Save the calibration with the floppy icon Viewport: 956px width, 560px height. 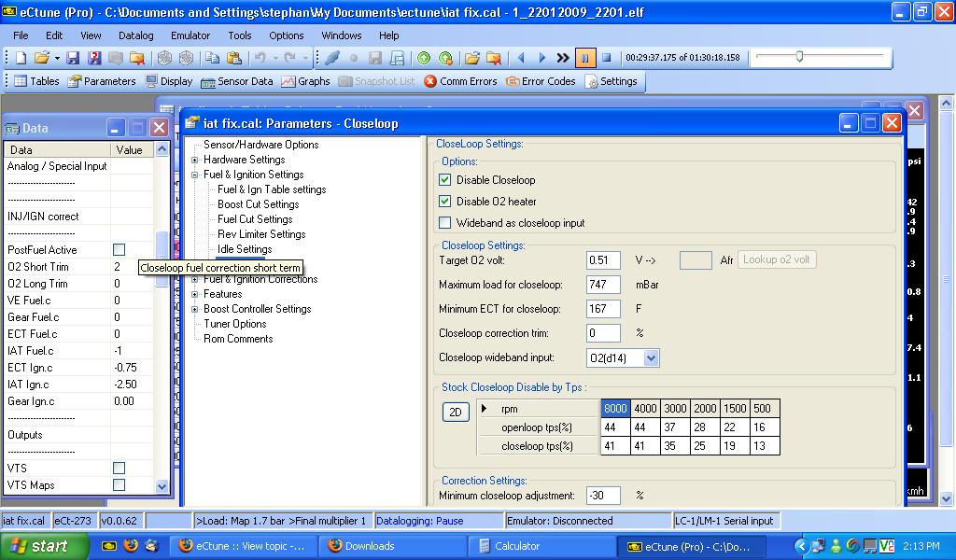pos(73,58)
